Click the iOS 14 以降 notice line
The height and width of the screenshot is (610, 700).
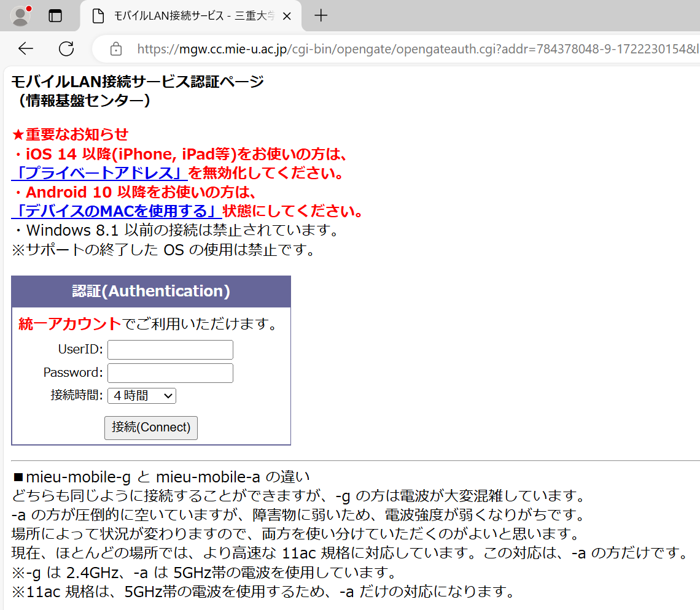point(180,154)
